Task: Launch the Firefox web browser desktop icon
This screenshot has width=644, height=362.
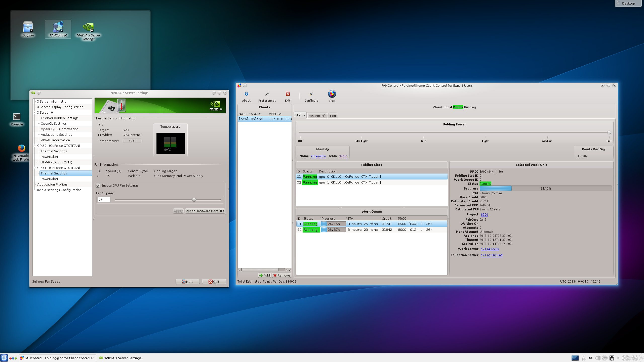Action: point(21,153)
